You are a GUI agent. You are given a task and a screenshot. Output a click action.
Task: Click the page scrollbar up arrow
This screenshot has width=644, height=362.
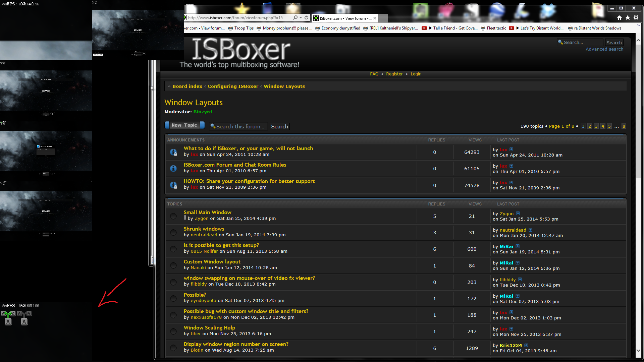point(638,41)
